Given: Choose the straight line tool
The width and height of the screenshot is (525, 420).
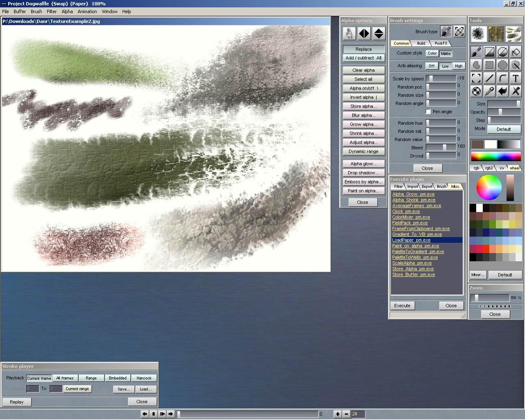Looking at the screenshot, I should (489, 78).
